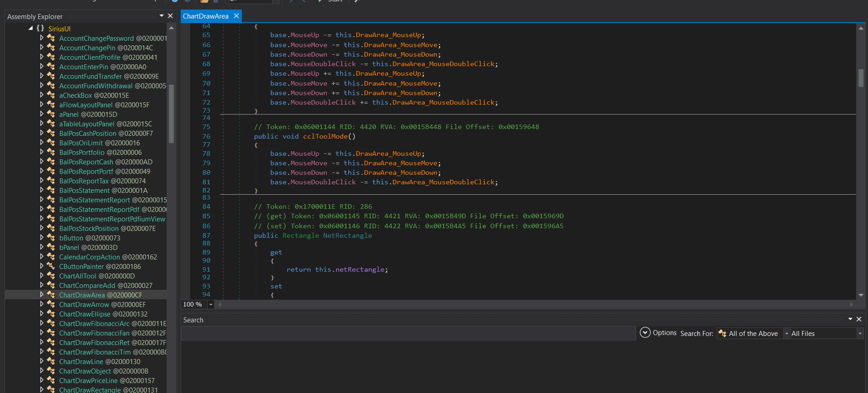
Task: Click class icon next to bButton
Action: tap(51, 238)
